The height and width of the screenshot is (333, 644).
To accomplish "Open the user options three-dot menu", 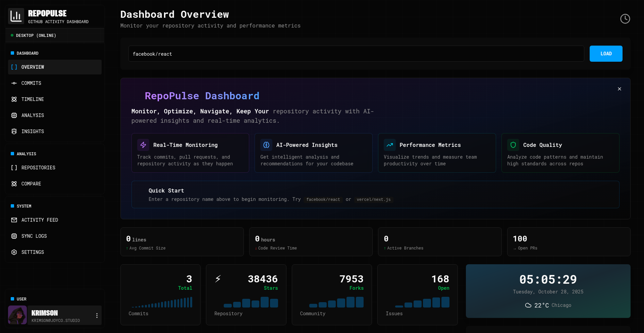I will coord(97,316).
